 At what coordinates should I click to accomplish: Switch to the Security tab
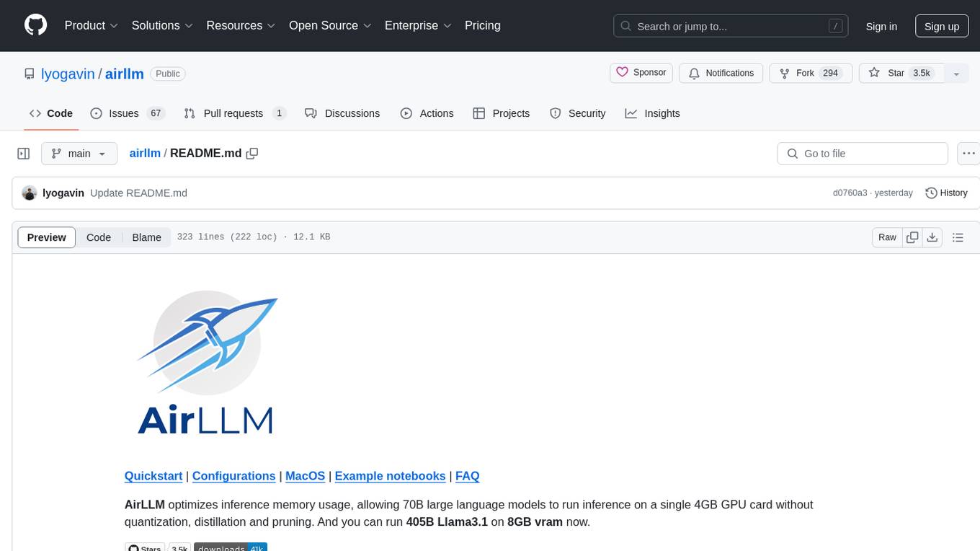[x=578, y=113]
